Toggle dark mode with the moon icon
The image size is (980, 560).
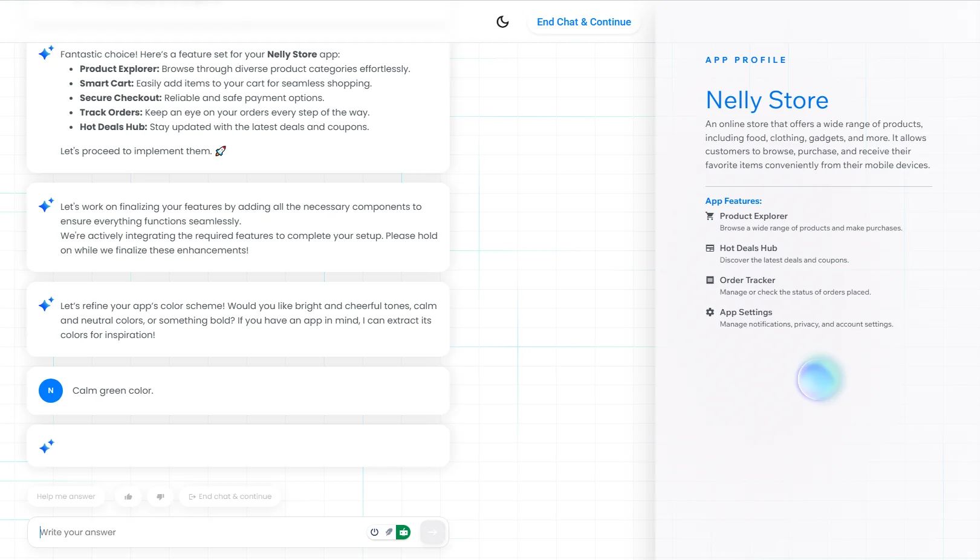(x=502, y=22)
